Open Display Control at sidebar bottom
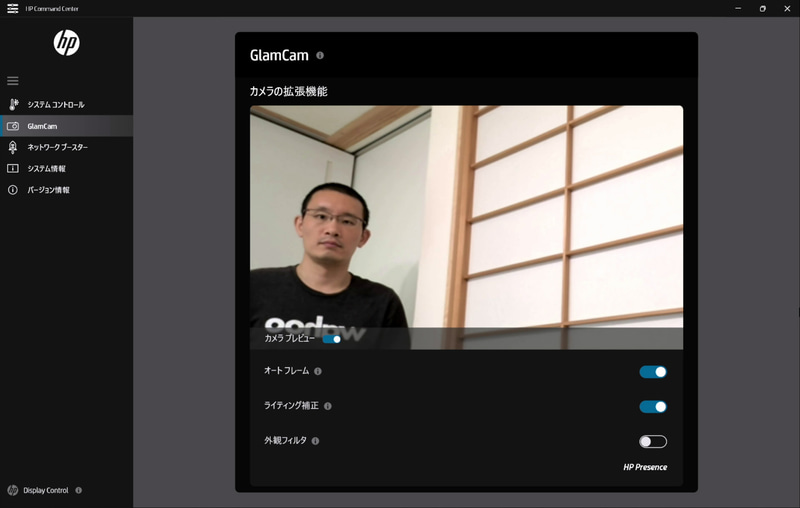The width and height of the screenshot is (800, 508). [x=45, y=490]
